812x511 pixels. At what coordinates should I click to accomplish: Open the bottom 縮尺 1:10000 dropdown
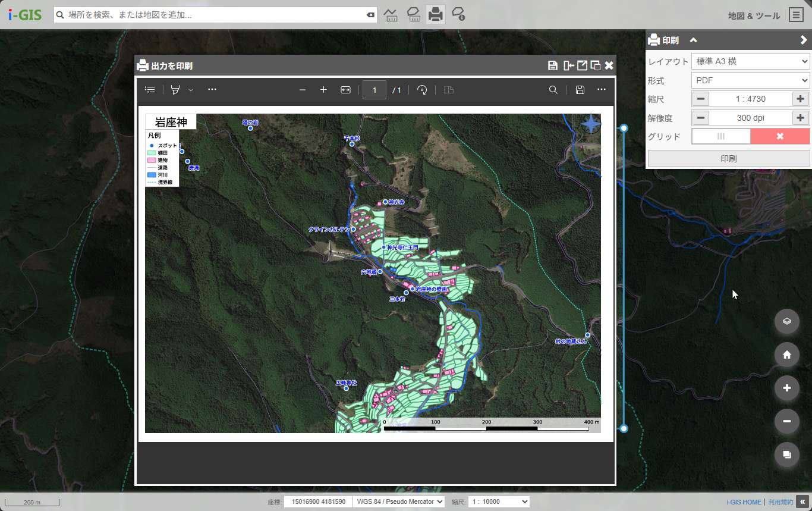click(x=499, y=502)
